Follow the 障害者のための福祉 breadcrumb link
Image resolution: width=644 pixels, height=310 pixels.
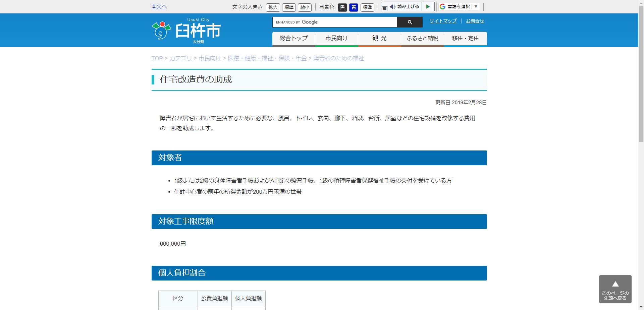(x=338, y=58)
